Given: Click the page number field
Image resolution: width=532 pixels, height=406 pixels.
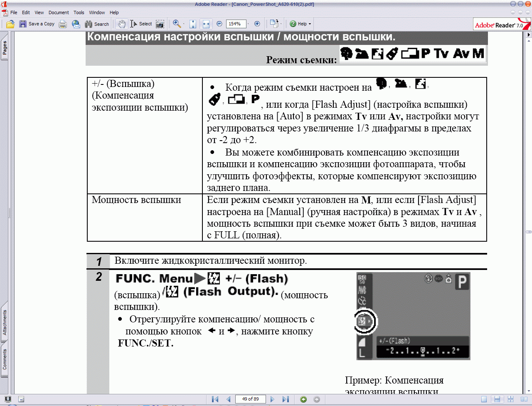Looking at the screenshot, I should coord(250,399).
